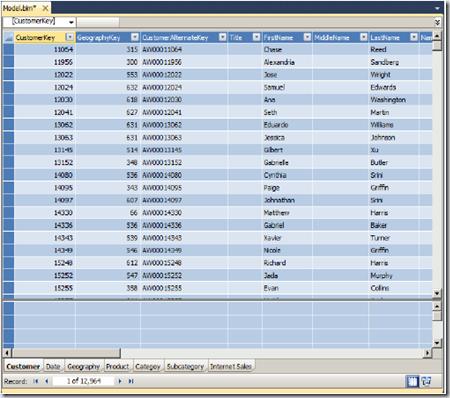
Task: Select the row header for customer 12022
Action: [9, 75]
